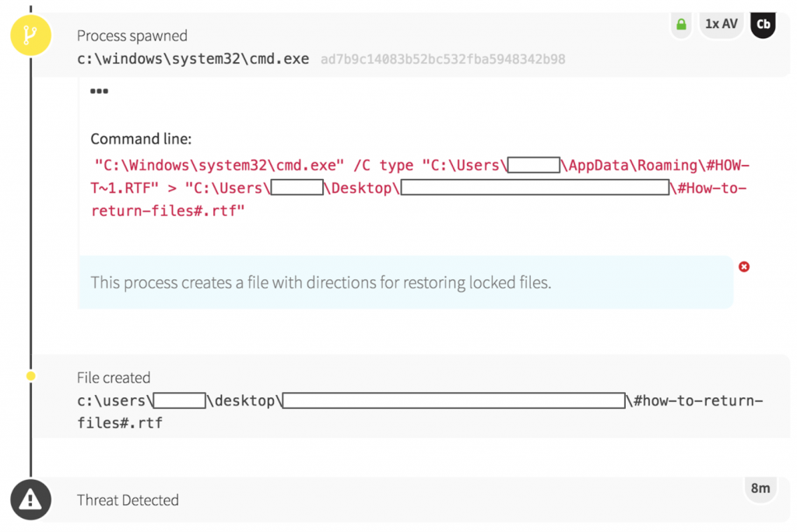Click the redacted username box after C:\Users\ in command
This screenshot has width=797, height=532.
[534, 165]
